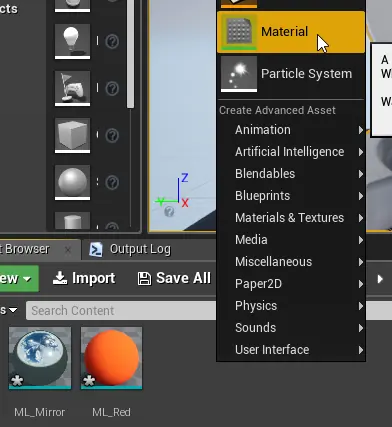This screenshot has width=392, height=427.
Task: Choose Particle System from the menu
Action: (x=291, y=74)
